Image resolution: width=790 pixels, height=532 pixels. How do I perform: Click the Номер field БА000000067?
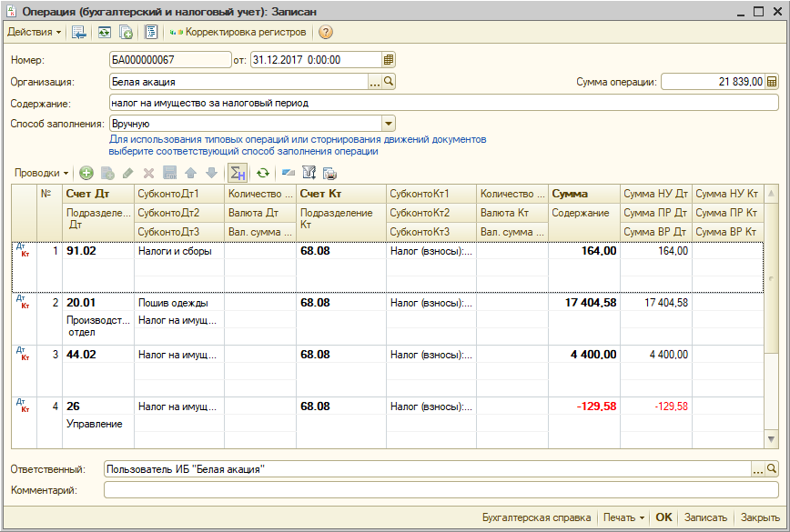tap(170, 60)
